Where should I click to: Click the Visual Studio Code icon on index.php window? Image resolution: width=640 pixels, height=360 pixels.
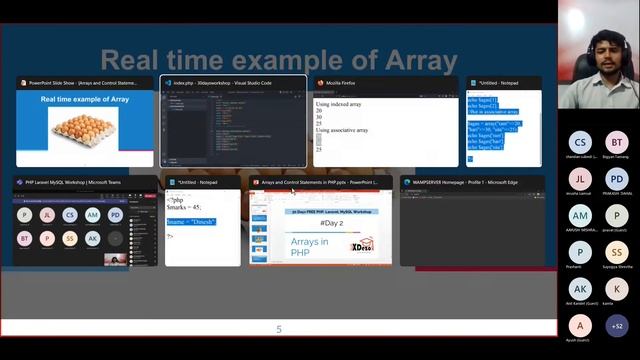(x=168, y=83)
